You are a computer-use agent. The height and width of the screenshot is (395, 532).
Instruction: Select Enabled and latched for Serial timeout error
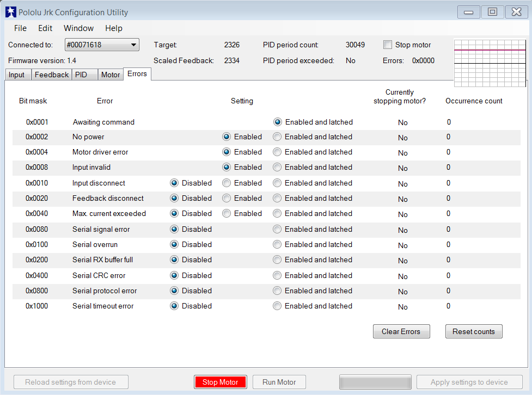(x=277, y=306)
